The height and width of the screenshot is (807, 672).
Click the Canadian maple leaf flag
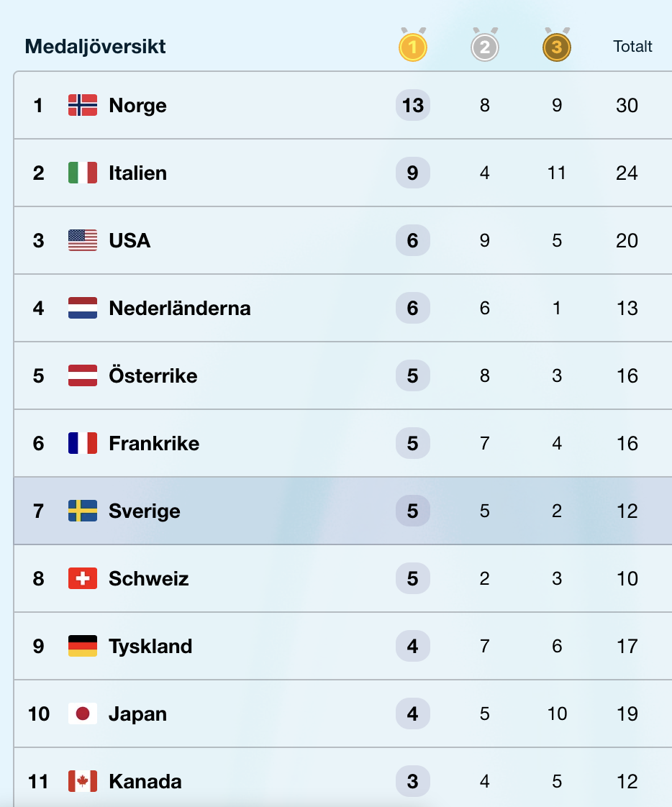click(x=83, y=782)
